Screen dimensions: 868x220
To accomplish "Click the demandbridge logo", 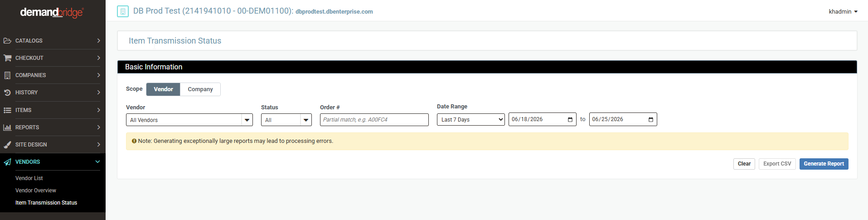I will tap(52, 12).
